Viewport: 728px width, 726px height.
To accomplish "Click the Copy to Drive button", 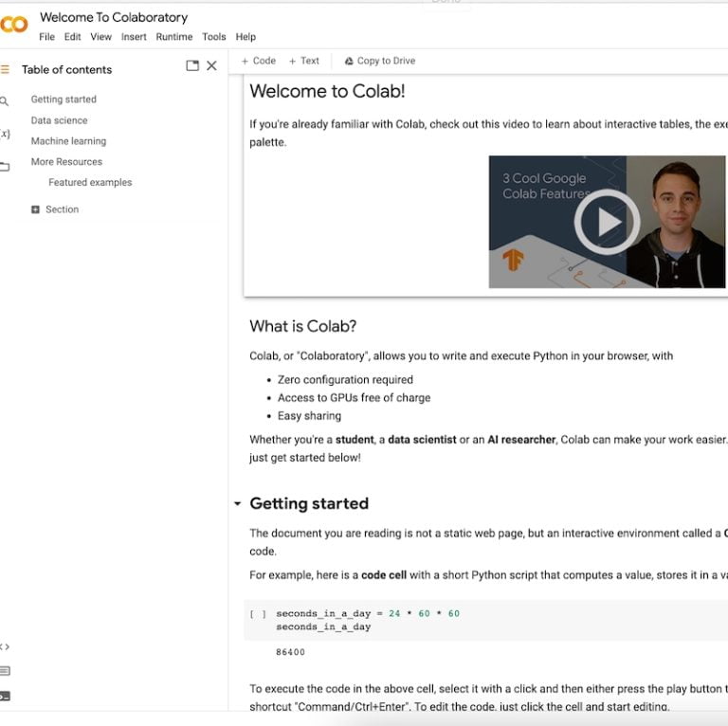I will [379, 61].
